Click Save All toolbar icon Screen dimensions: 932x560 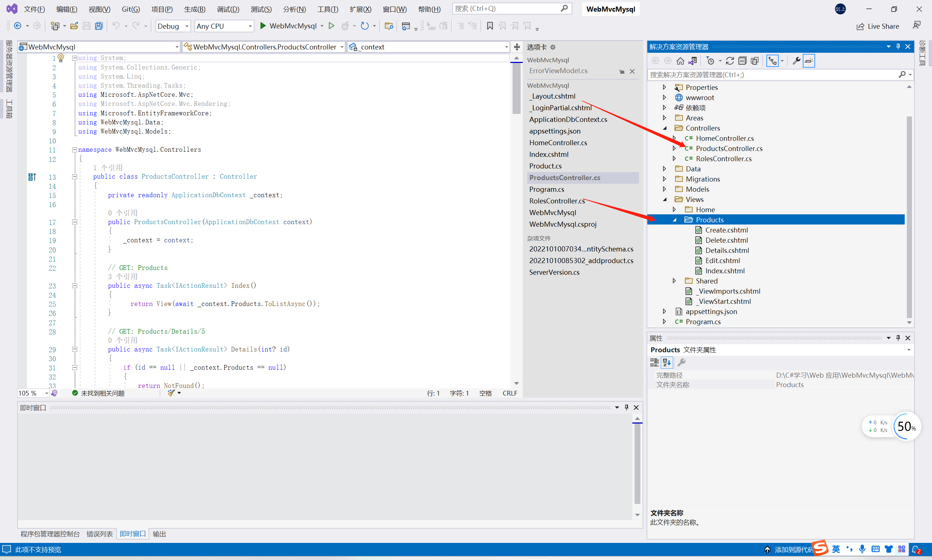[99, 26]
